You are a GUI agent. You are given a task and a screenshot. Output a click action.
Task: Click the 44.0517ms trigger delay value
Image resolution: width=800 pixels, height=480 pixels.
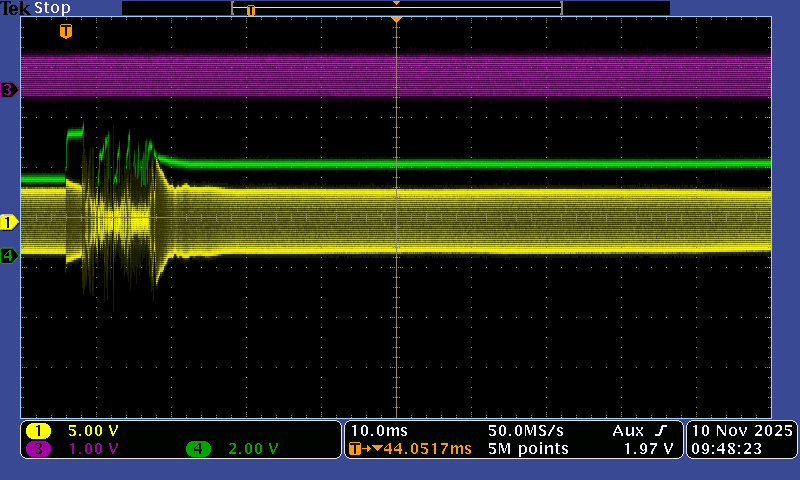tap(428, 449)
